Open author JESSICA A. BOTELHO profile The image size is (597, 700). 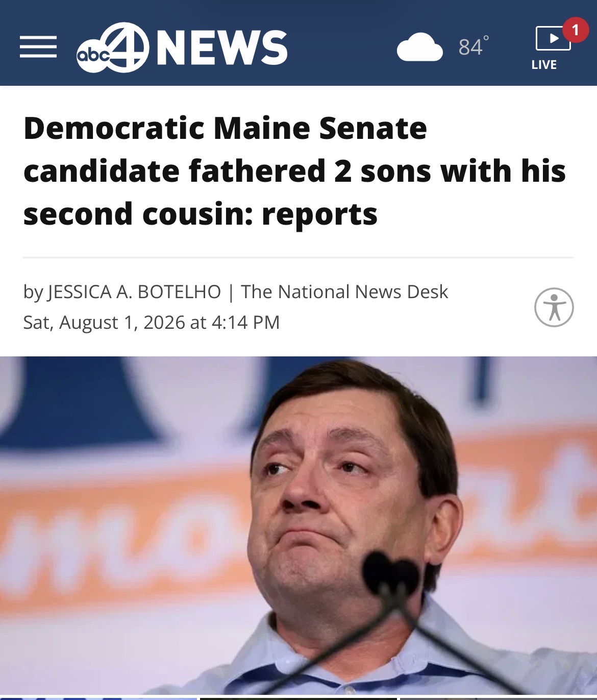[135, 292]
